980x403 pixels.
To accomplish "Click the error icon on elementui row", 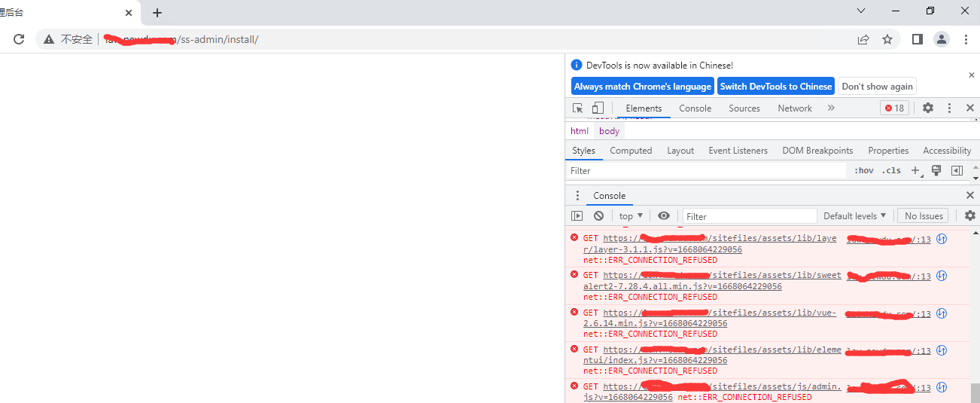I will point(574,349).
